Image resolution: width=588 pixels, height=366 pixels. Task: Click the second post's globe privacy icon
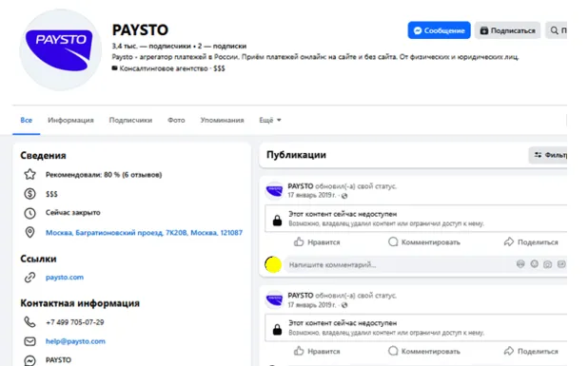coord(344,305)
